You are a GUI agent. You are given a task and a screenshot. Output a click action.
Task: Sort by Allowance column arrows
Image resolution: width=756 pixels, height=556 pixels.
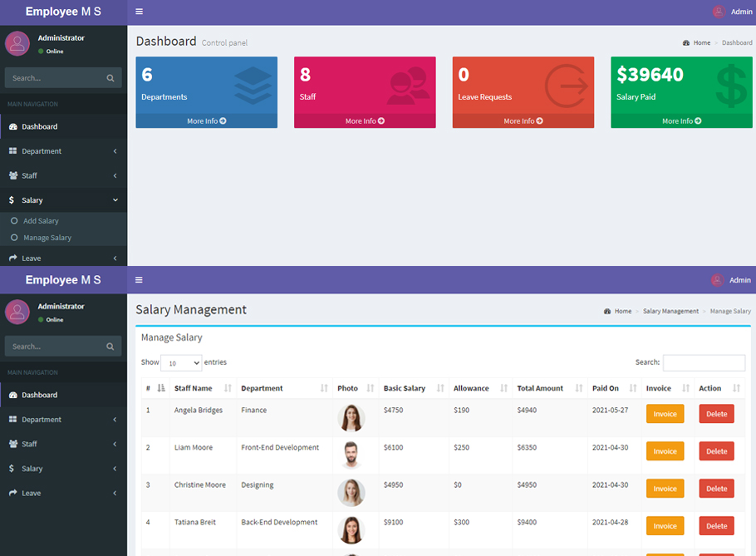tap(503, 388)
